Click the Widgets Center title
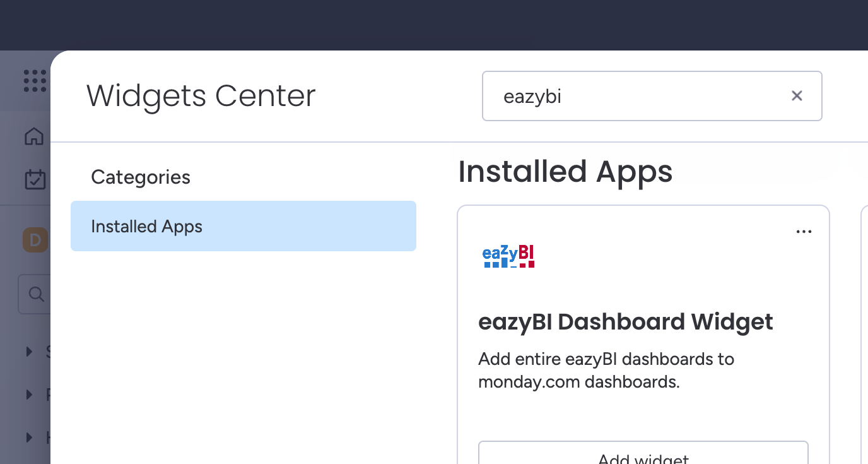 201,96
